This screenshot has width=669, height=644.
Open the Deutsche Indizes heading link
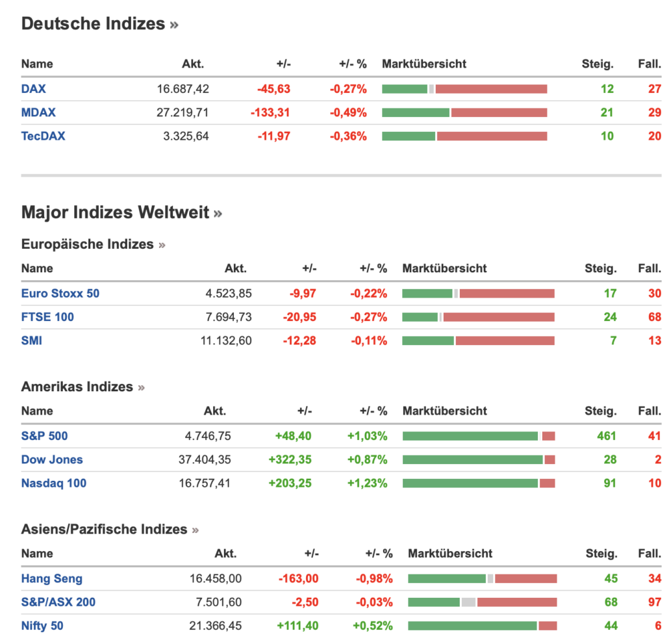click(x=100, y=24)
